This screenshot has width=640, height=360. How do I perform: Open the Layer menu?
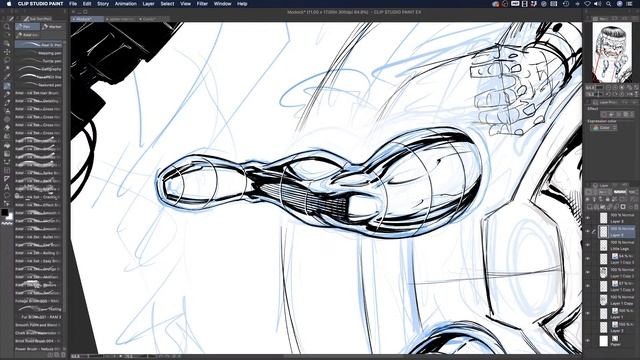pos(149,4)
